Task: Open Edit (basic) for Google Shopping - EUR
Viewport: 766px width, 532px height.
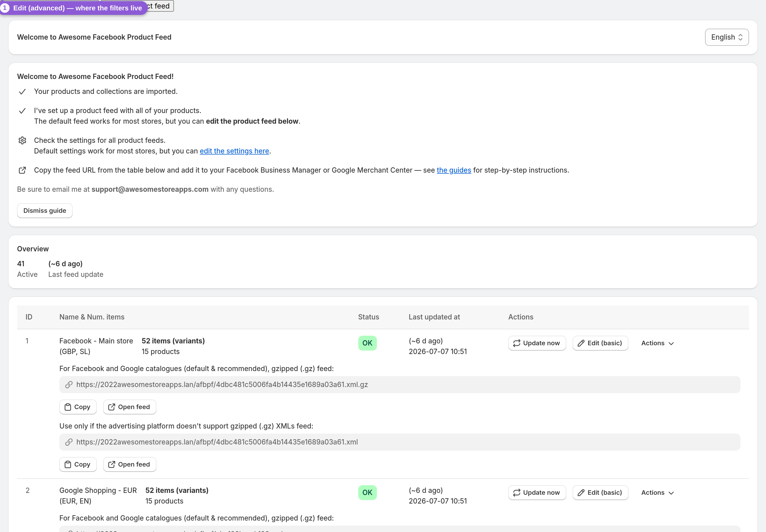Action: (600, 493)
